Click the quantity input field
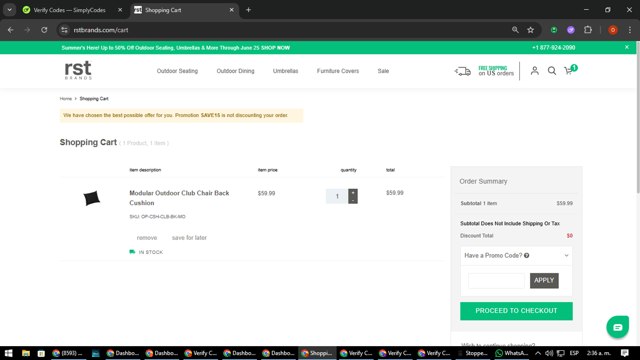The width and height of the screenshot is (640, 360). coord(337,196)
